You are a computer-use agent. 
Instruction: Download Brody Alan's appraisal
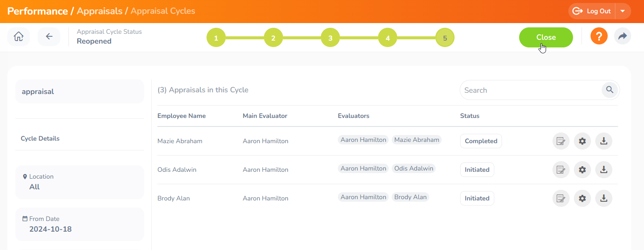click(603, 198)
